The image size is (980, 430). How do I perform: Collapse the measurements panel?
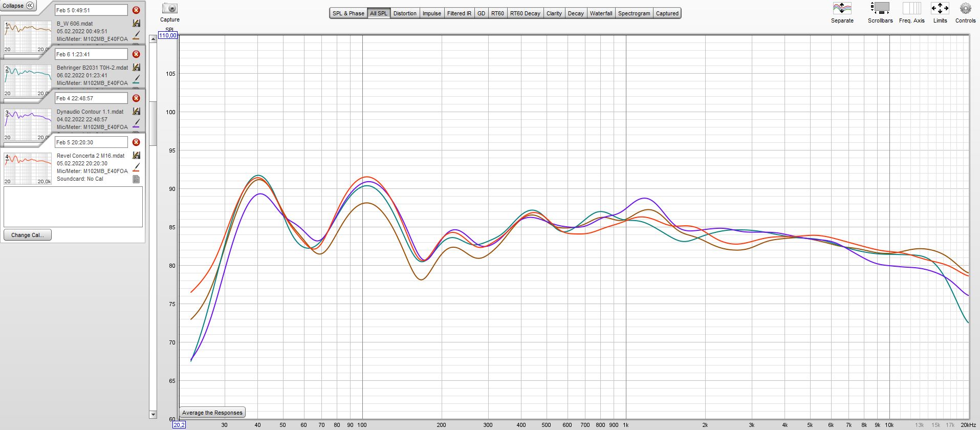18,6
